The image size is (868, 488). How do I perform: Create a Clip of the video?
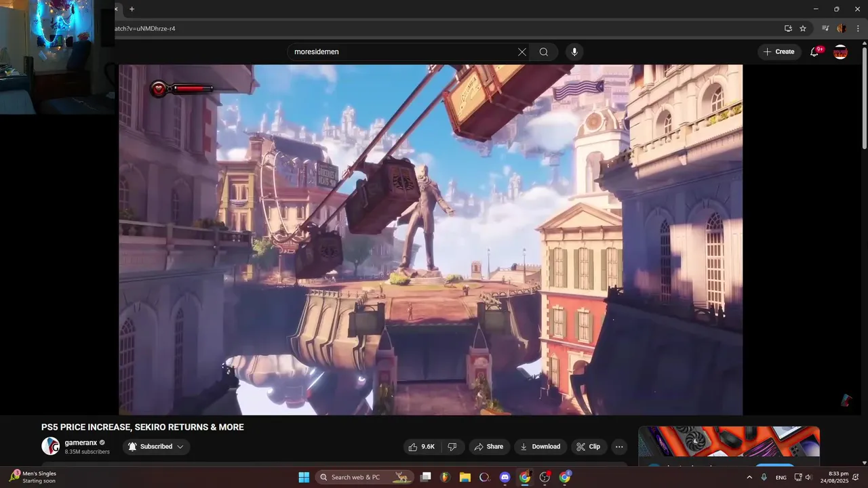(x=589, y=447)
